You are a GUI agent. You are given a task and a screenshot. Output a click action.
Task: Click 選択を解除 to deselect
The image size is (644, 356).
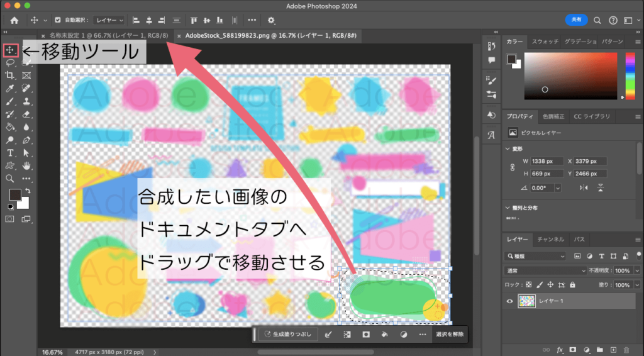tap(450, 334)
